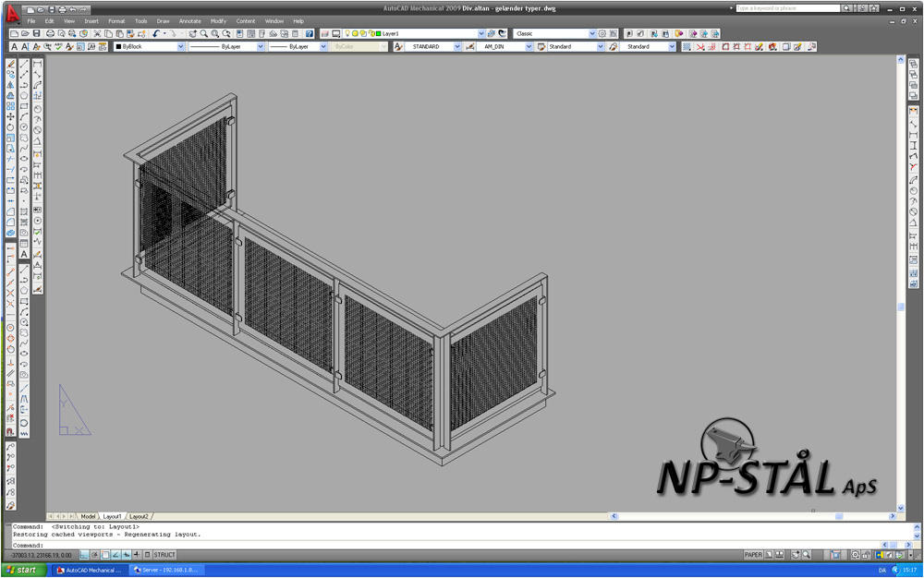Image resolution: width=924 pixels, height=578 pixels.
Task: Open the AutoCAD application menu logo
Action: click(12, 14)
